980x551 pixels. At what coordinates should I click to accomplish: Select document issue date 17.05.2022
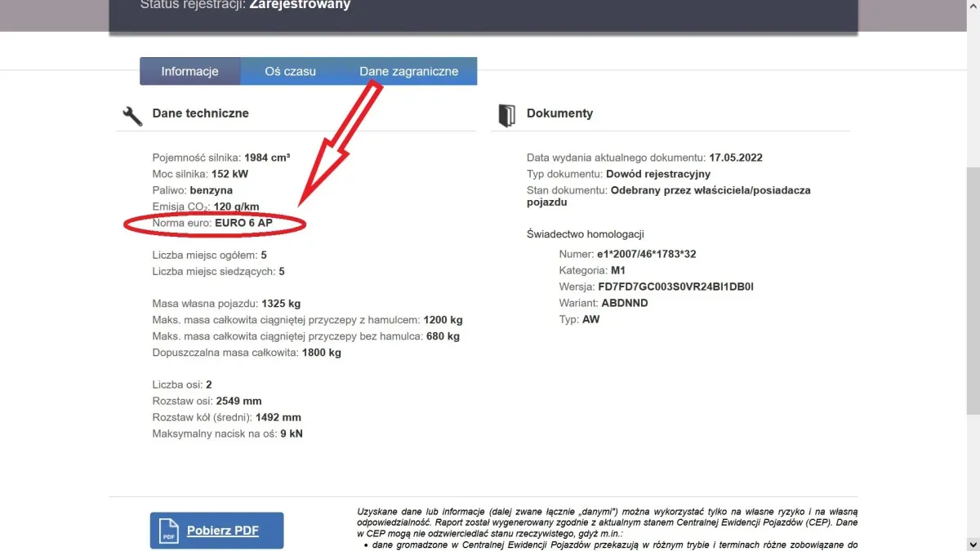pyautogui.click(x=736, y=158)
